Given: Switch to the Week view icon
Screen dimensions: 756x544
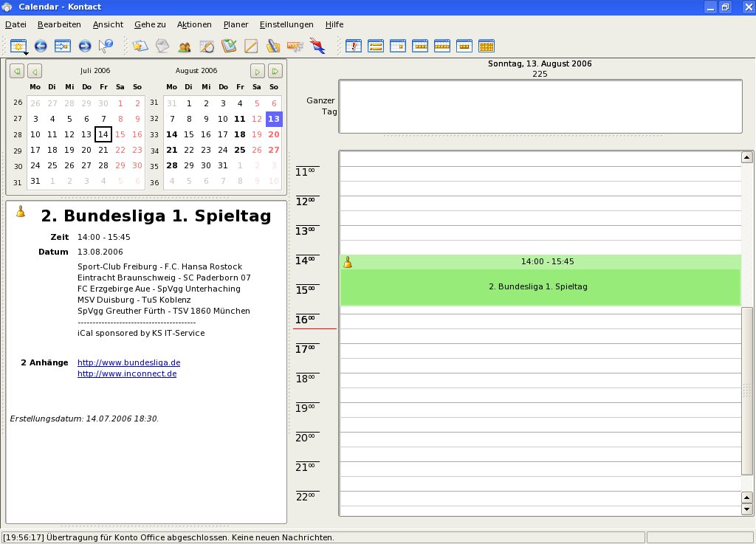Looking at the screenshot, I should pyautogui.click(x=442, y=47).
